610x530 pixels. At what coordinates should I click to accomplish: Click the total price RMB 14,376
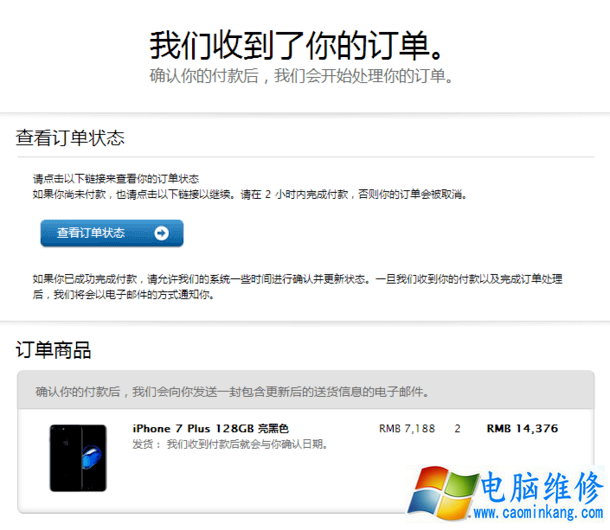(x=522, y=428)
